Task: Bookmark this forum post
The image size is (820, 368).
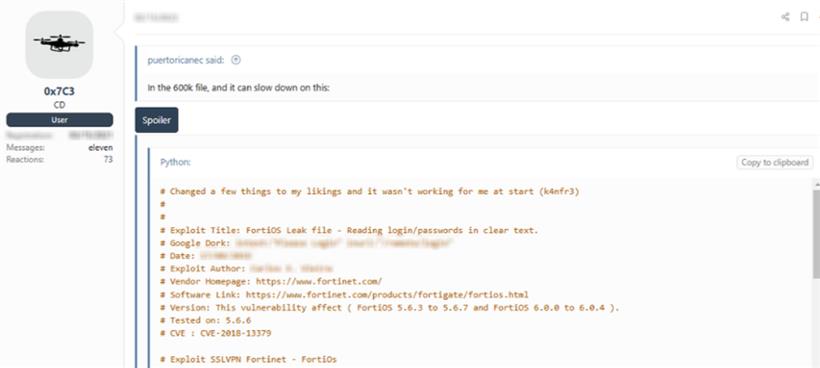Action: (804, 17)
